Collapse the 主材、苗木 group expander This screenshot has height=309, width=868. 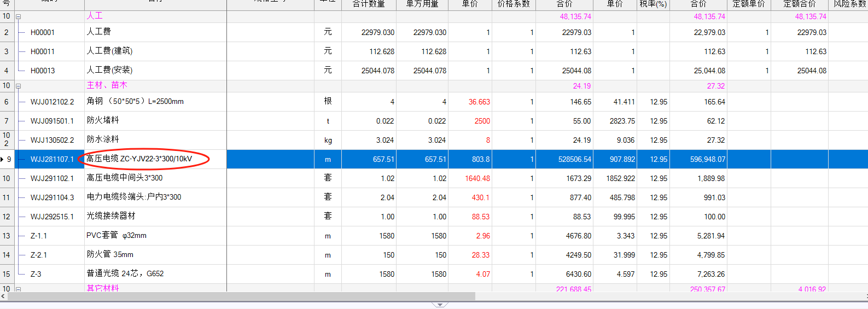pos(18,86)
